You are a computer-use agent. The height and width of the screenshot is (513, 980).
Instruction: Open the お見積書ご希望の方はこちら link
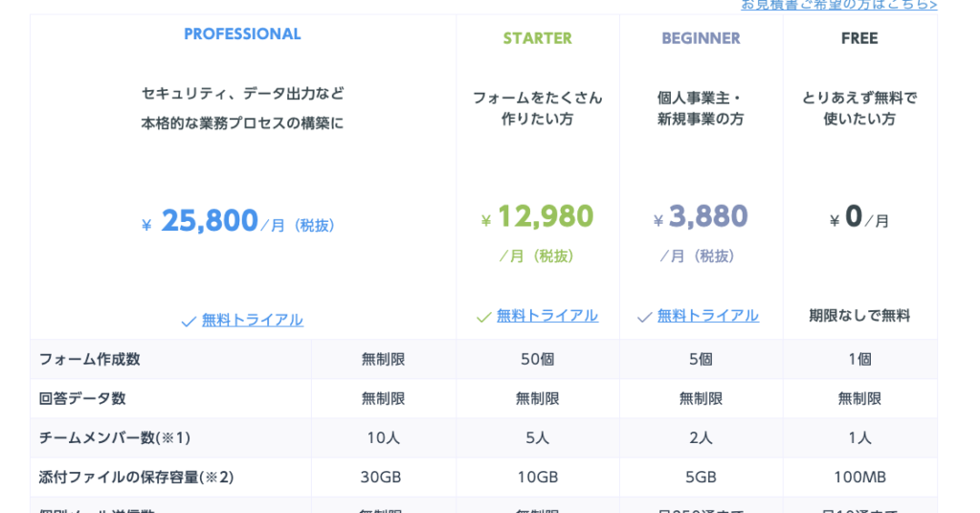pyautogui.click(x=838, y=5)
